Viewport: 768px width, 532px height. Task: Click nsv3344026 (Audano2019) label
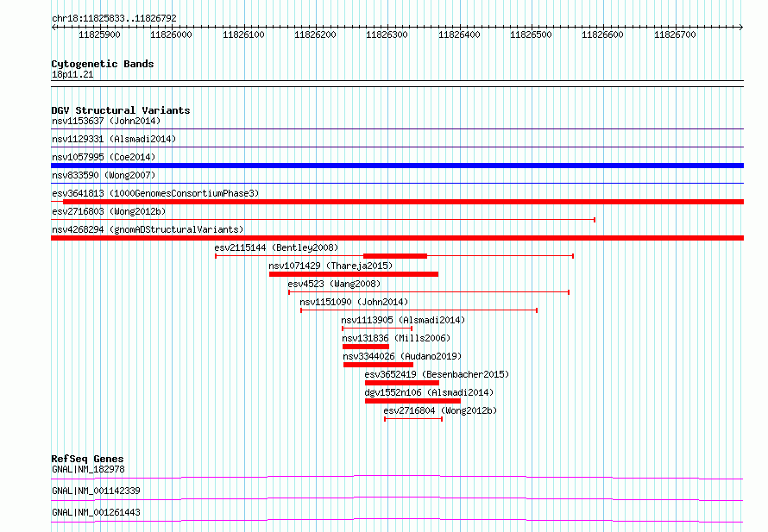click(x=402, y=356)
